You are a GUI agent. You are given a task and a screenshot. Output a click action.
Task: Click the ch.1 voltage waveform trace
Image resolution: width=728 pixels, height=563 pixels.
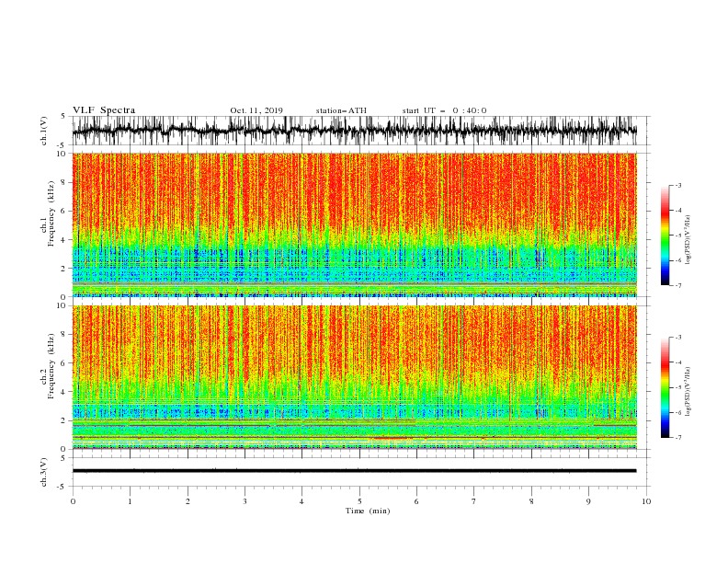click(x=354, y=131)
